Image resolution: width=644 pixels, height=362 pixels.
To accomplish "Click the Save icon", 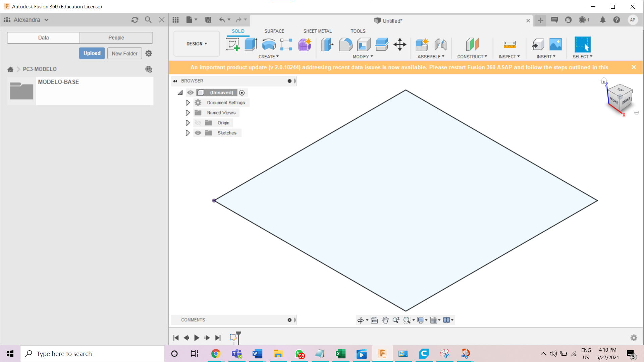I will pos(208,20).
